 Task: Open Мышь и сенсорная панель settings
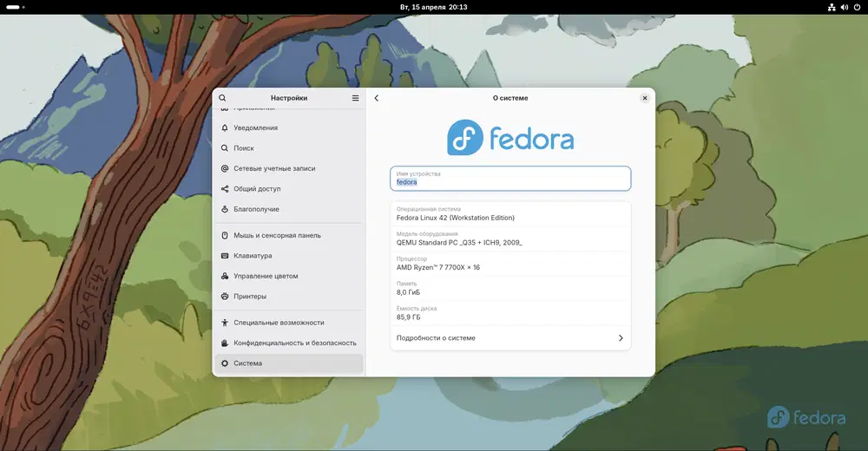289,235
